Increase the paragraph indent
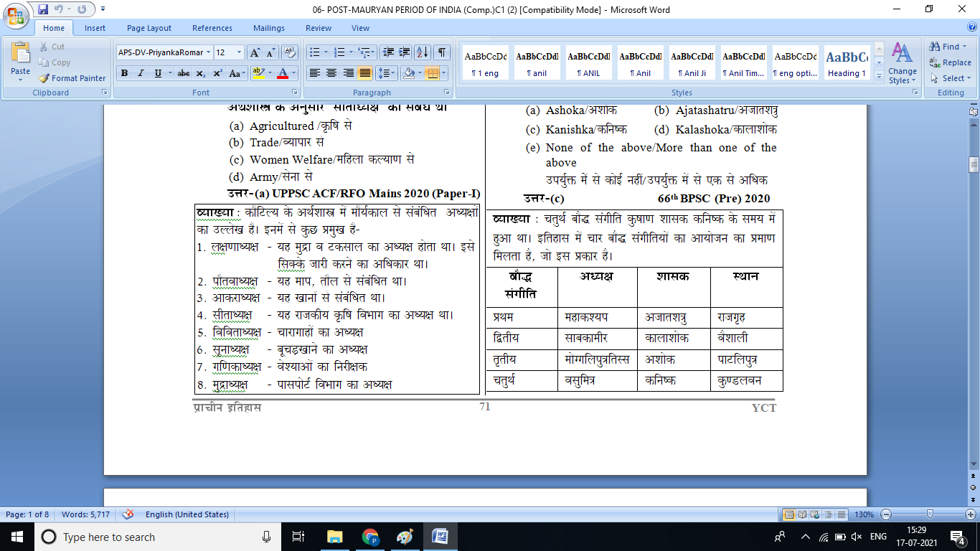The height and width of the screenshot is (551, 980). tap(405, 52)
